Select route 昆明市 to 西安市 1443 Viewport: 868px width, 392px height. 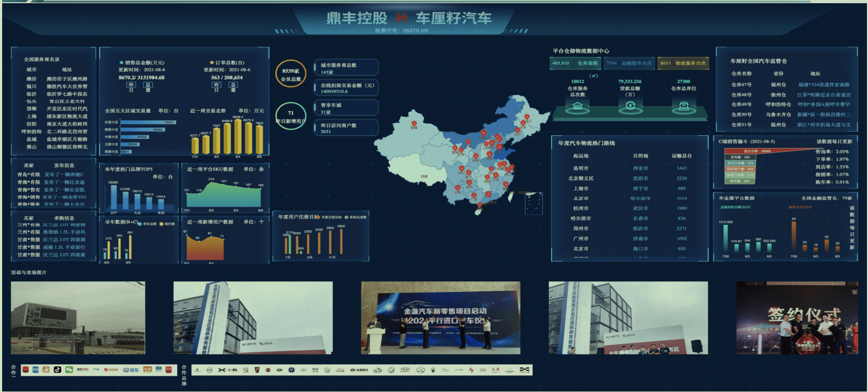pyautogui.click(x=631, y=168)
